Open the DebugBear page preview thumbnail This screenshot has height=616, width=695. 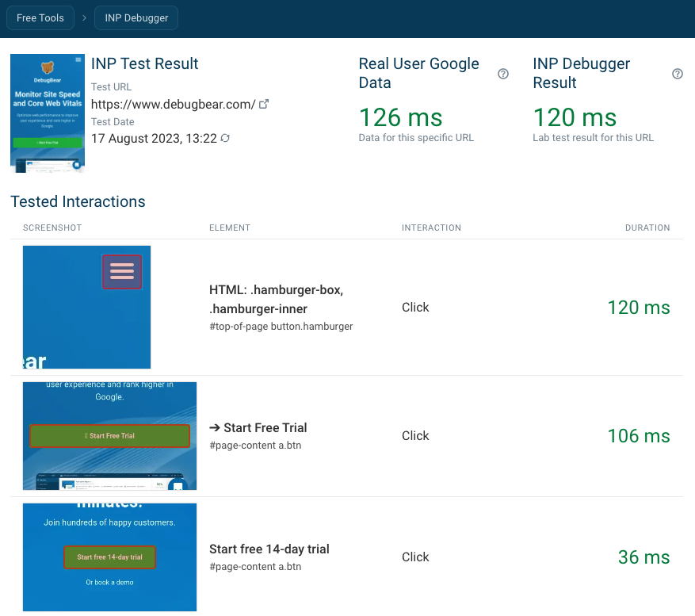[x=48, y=113]
